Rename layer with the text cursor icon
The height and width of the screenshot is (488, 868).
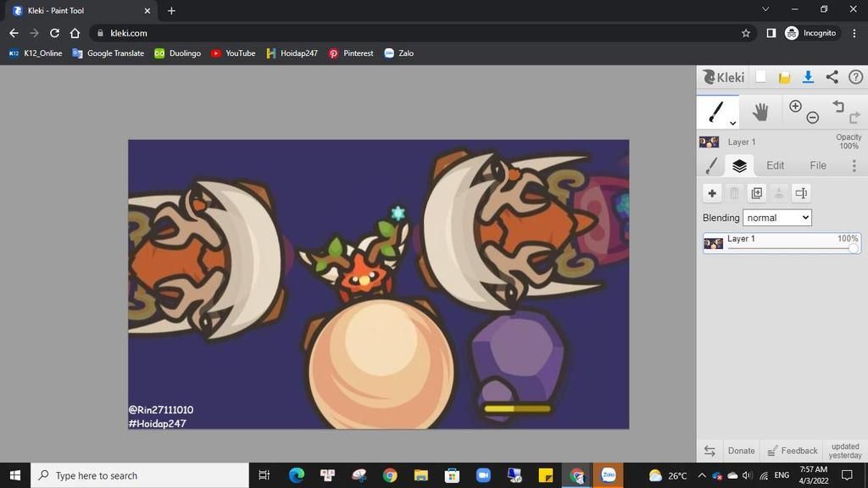click(801, 193)
